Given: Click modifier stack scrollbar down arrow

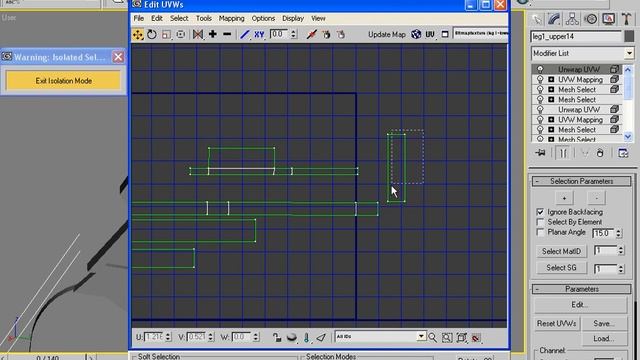Looking at the screenshot, I should [627, 137].
